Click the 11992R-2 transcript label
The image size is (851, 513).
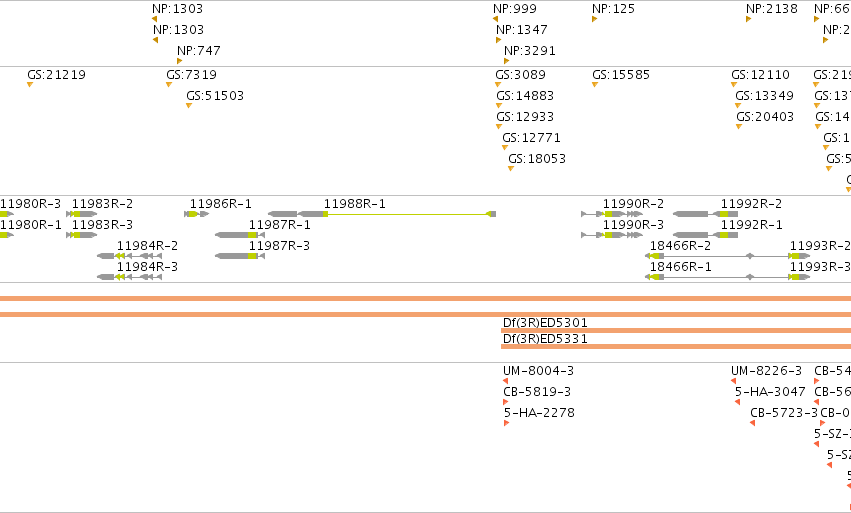(x=752, y=204)
